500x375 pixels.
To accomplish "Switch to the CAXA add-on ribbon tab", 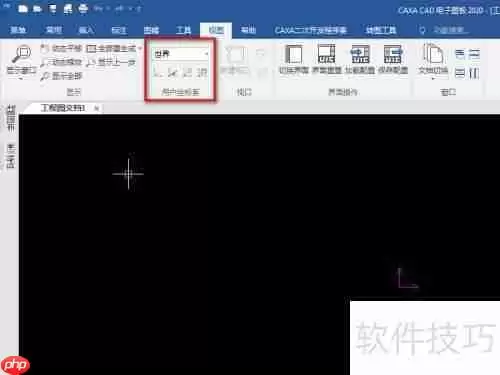I will 310,30.
